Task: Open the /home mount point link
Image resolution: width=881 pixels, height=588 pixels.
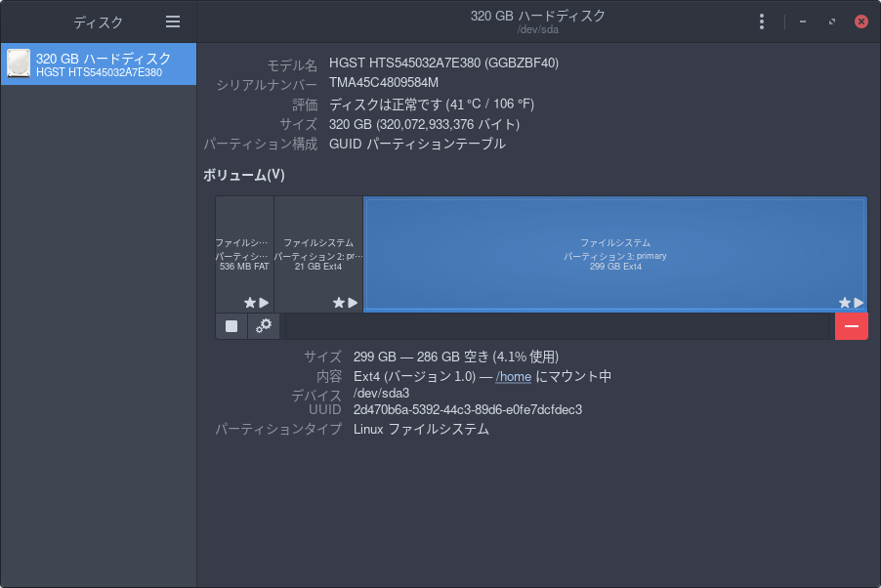Action: coord(513,376)
